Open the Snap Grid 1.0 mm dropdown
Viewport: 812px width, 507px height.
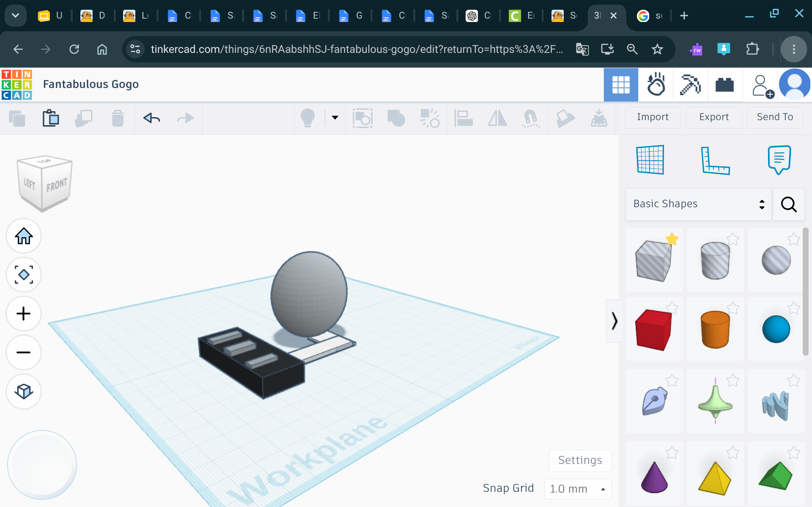(578, 489)
